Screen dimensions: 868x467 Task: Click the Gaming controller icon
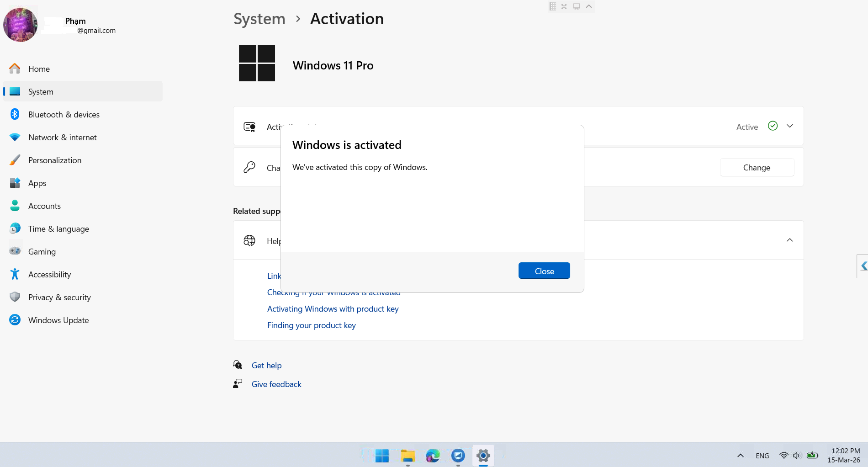tap(15, 251)
